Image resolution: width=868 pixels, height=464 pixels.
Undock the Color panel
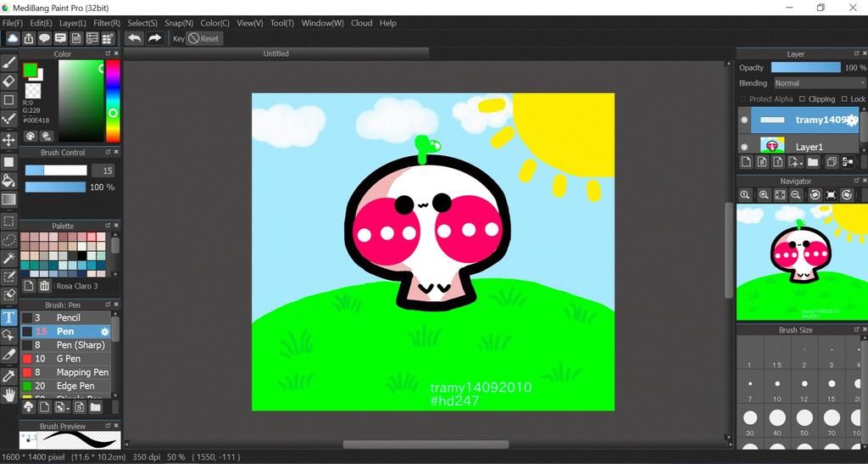point(108,53)
